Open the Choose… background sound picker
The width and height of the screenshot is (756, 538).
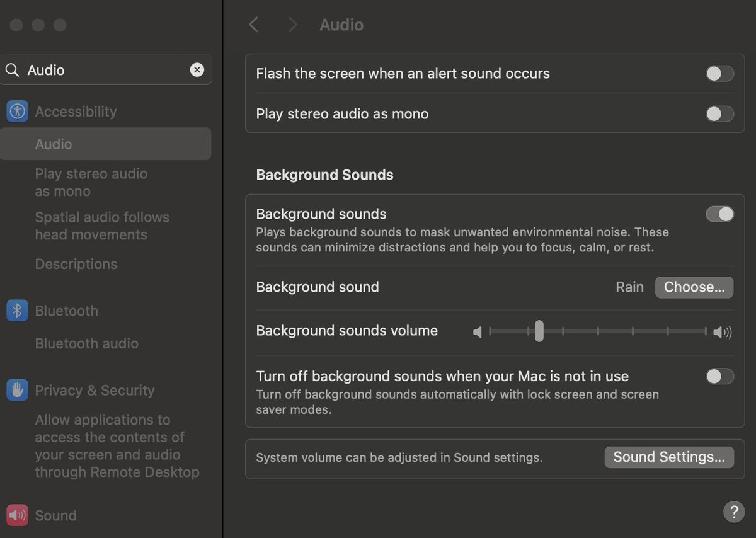[694, 287]
